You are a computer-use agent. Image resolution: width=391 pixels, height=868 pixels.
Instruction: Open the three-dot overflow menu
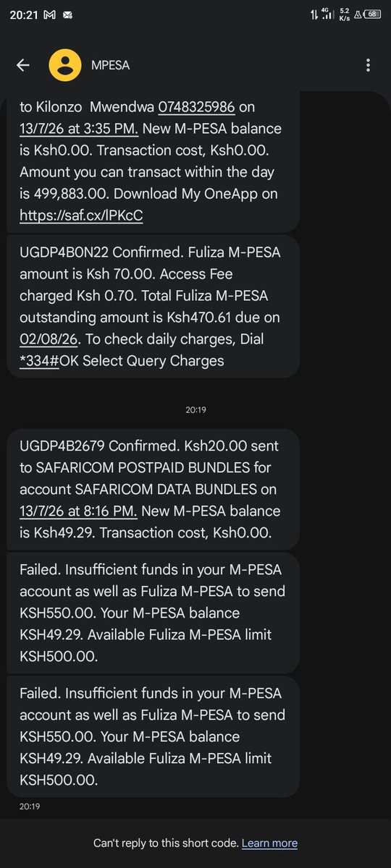coord(369,65)
